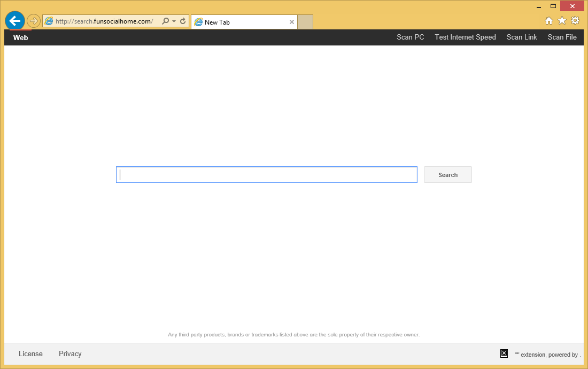Close the New Tab tab
The image size is (588, 369).
292,22
